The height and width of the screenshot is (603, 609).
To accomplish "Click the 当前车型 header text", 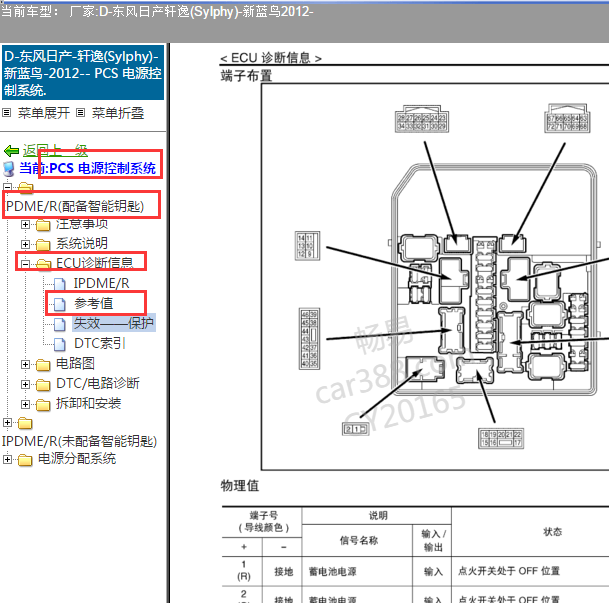I will (157, 11).
